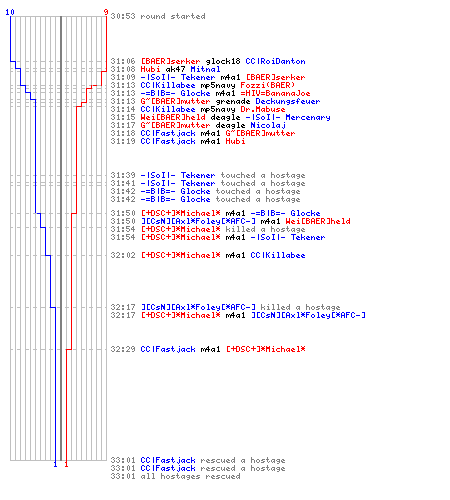Select the 31:54 killed a hostage event
The width and height of the screenshot is (450, 500).
point(208,229)
